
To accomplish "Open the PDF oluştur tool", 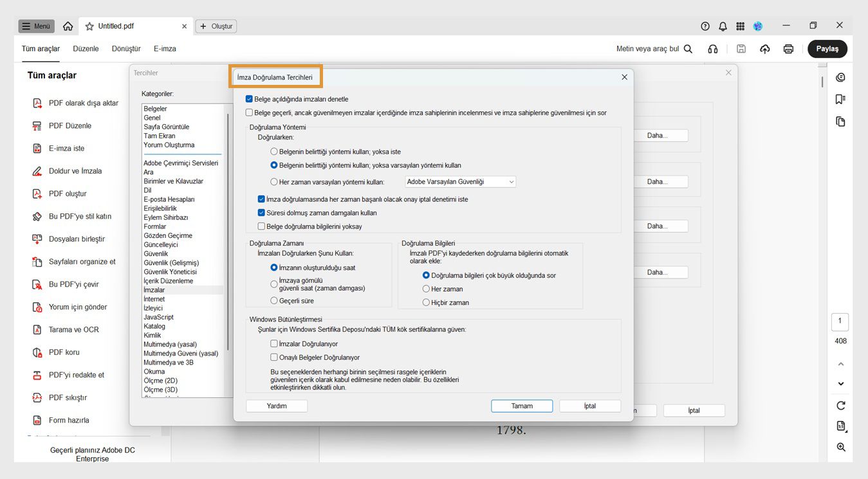I will point(59,194).
